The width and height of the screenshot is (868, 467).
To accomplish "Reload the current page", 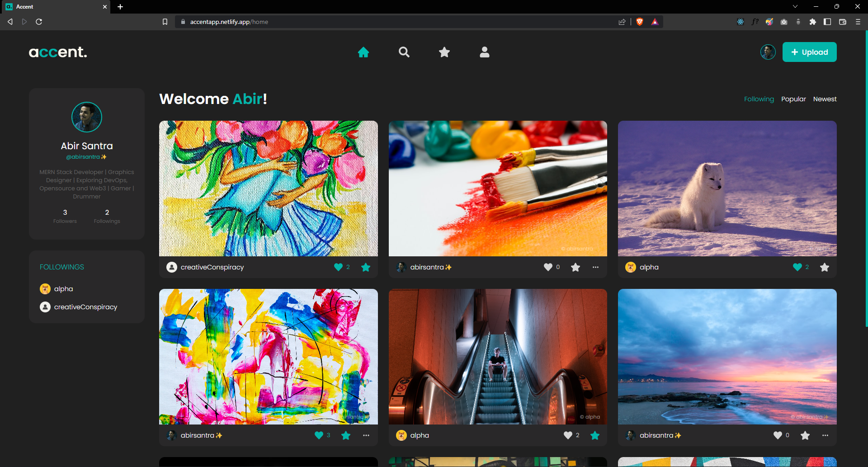I will tap(39, 22).
